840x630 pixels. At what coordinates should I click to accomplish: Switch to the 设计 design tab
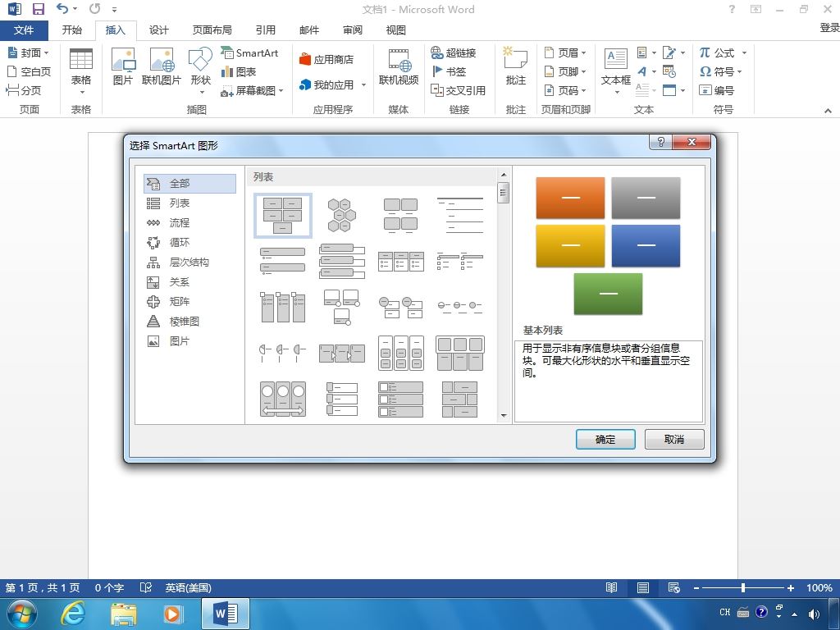[158, 30]
